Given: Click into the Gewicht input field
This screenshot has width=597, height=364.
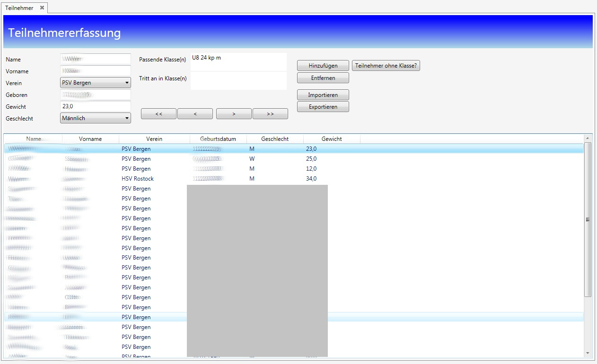Looking at the screenshot, I should 96,106.
